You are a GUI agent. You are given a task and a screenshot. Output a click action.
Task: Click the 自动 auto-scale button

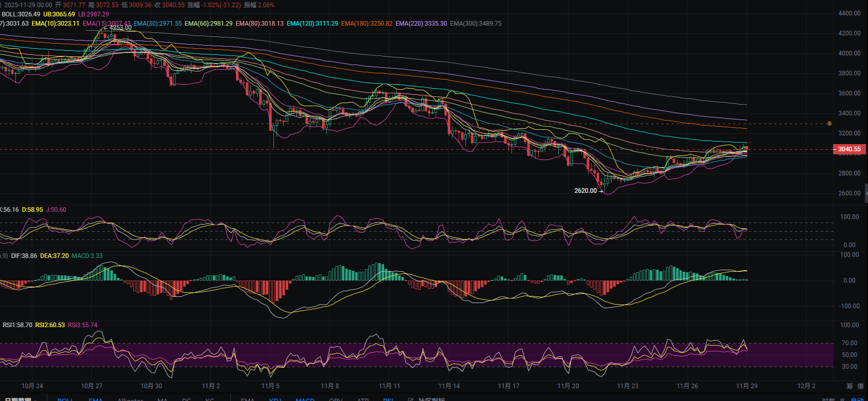point(857,399)
